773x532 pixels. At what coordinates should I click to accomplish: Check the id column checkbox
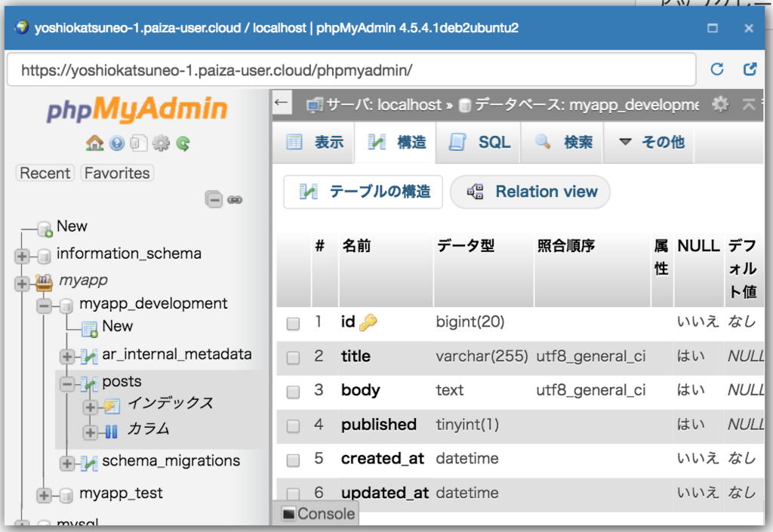coord(293,323)
